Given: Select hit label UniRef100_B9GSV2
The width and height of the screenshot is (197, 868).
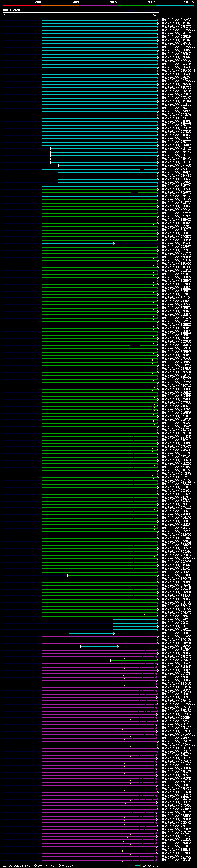Looking at the screenshot, I should pyautogui.click(x=177, y=646).
